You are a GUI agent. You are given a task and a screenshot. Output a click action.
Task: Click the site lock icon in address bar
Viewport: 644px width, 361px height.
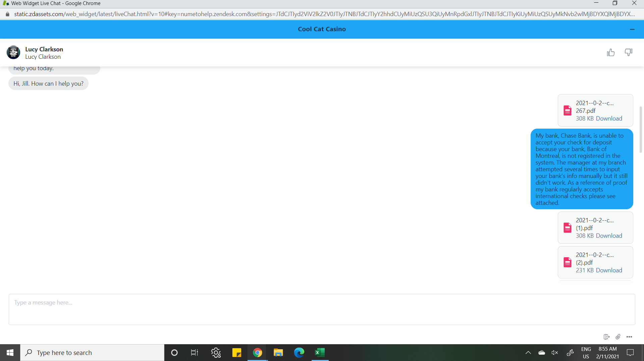pyautogui.click(x=8, y=14)
